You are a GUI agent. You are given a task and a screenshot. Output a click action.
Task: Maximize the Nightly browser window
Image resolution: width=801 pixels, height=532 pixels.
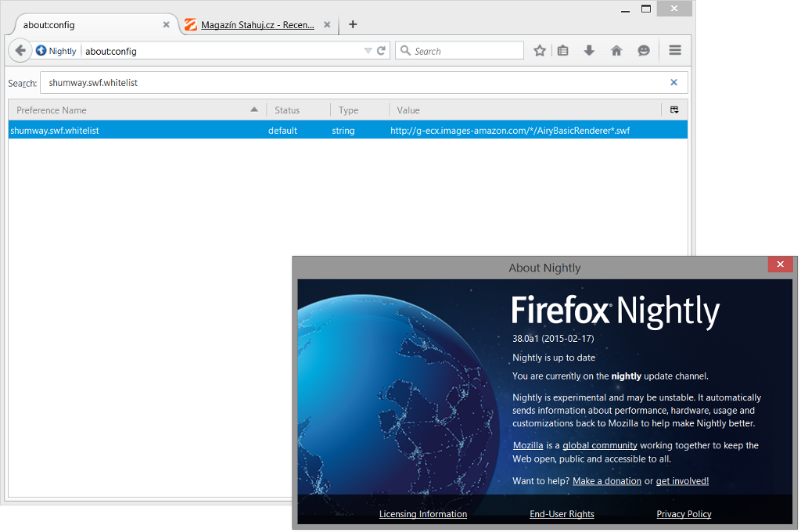[x=646, y=9]
